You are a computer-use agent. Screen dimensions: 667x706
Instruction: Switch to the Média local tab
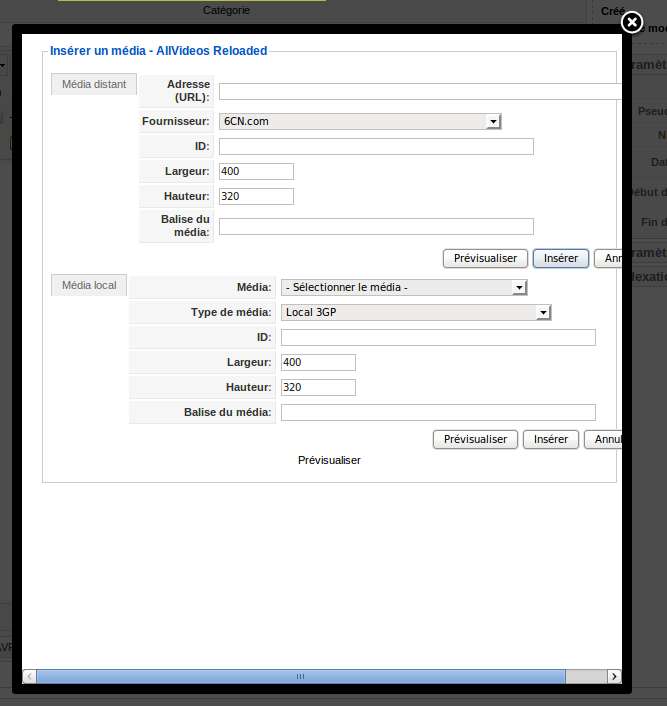(89, 286)
